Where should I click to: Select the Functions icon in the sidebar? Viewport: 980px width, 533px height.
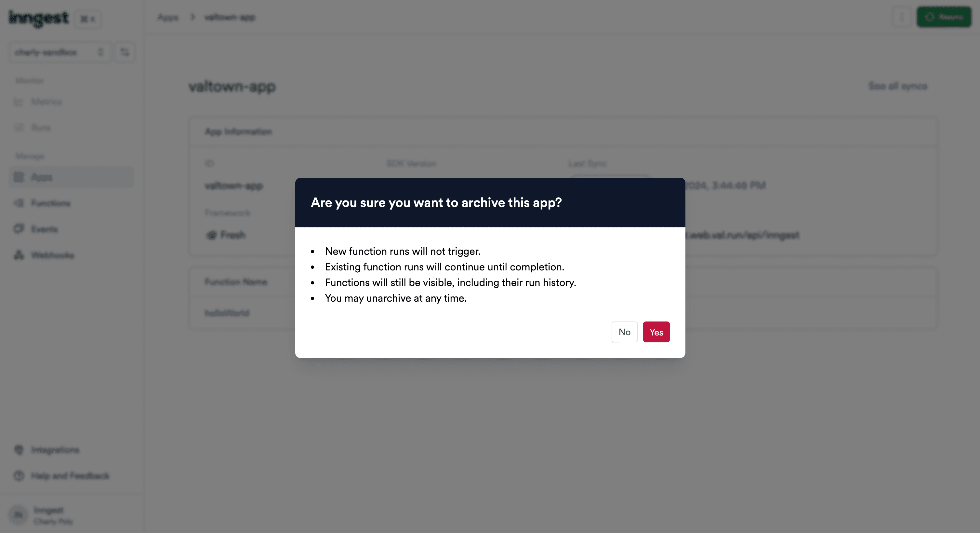pos(19,203)
